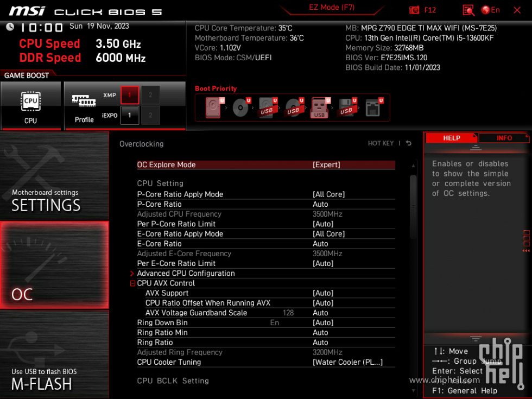Toggle the GAME BOOST CPU button

click(31, 105)
